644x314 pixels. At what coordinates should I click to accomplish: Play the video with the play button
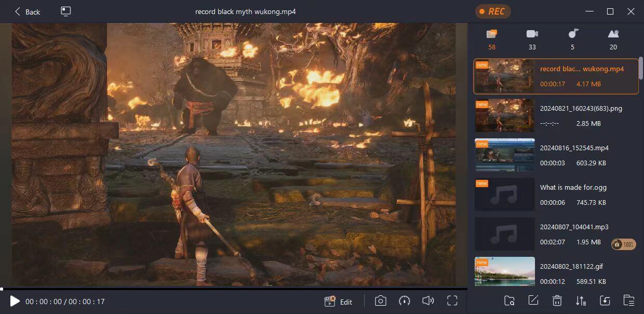15,301
